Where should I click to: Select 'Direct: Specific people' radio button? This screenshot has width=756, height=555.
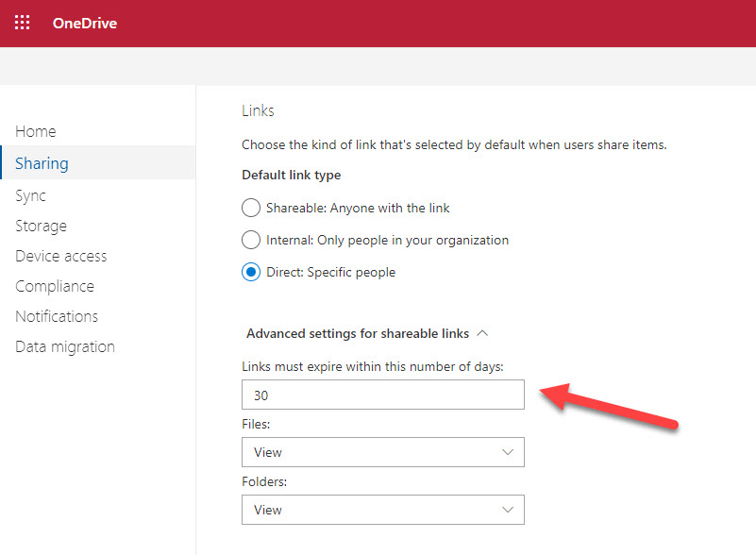coord(251,272)
